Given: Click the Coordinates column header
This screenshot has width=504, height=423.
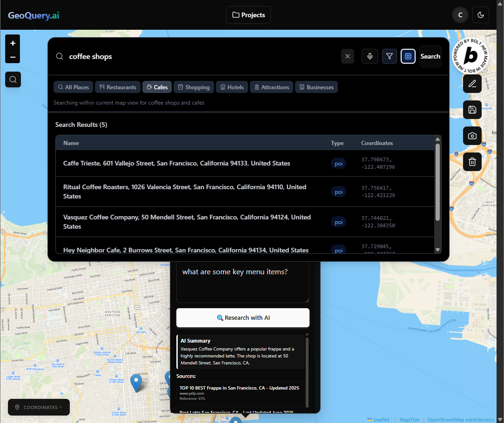Looking at the screenshot, I should click(x=376, y=143).
